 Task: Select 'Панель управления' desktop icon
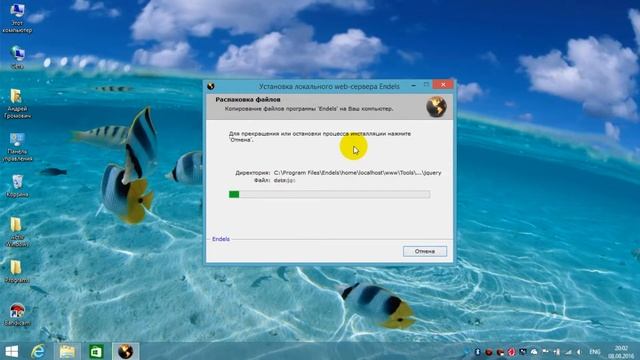(17, 147)
